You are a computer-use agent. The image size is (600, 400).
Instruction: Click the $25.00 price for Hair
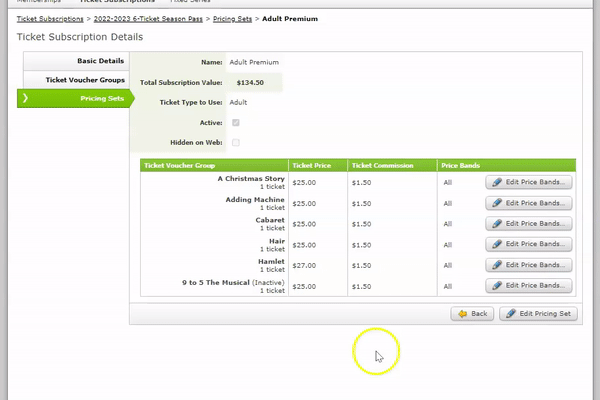coord(304,245)
